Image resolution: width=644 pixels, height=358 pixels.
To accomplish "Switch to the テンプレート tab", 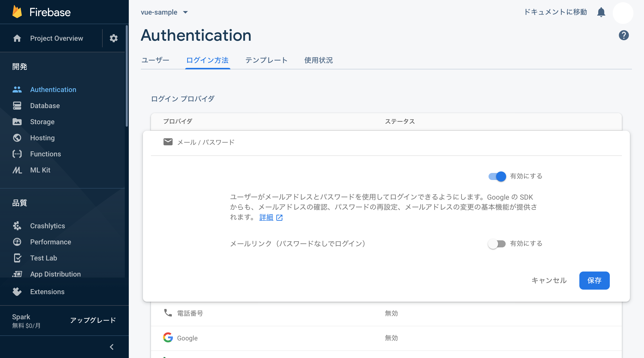I will [267, 60].
